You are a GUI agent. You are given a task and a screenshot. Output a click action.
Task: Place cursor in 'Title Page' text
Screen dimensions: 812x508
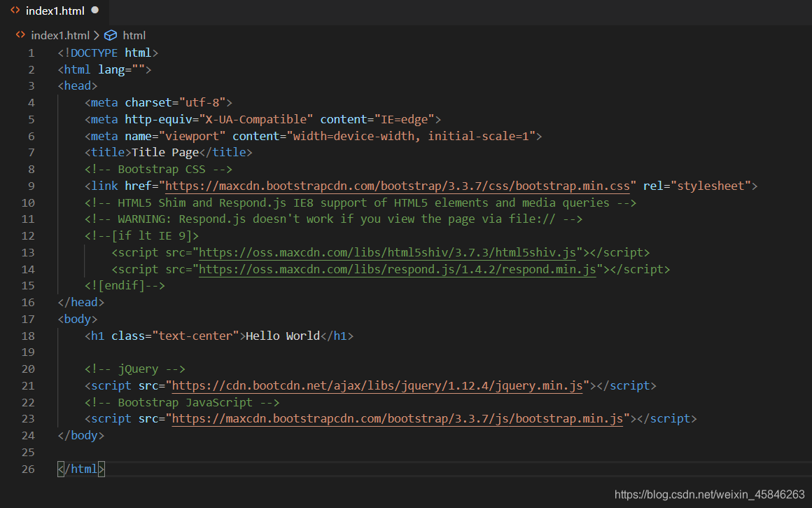tap(165, 153)
